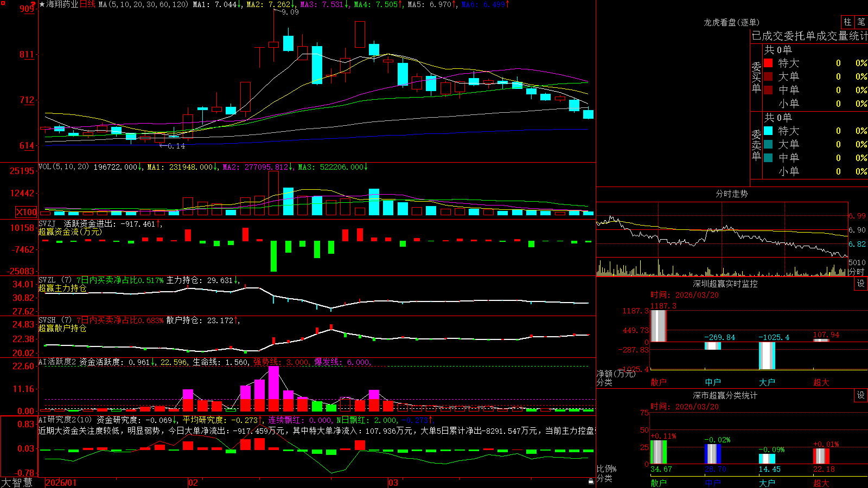The width and height of the screenshot is (868, 488).
Task: Switch order view to 笔 mode
Action: click(x=861, y=22)
